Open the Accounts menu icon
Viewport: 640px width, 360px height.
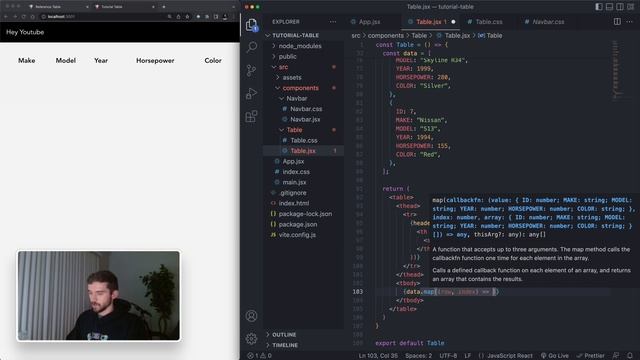pyautogui.click(x=251, y=316)
